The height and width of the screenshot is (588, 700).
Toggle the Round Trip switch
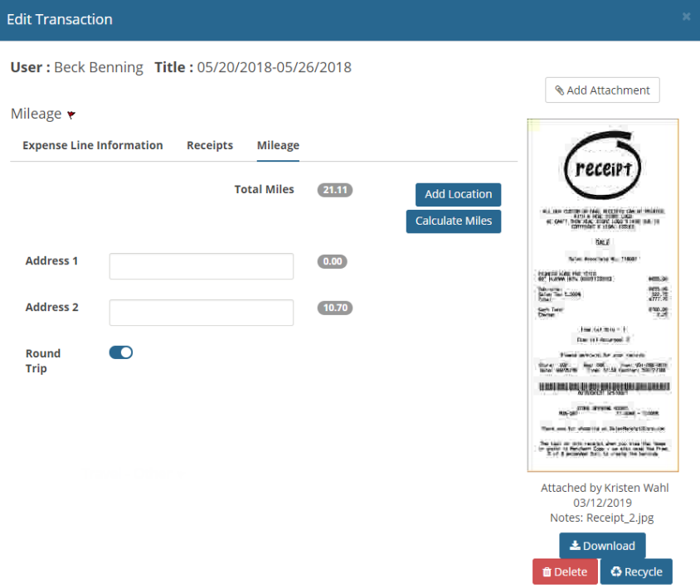(x=121, y=352)
